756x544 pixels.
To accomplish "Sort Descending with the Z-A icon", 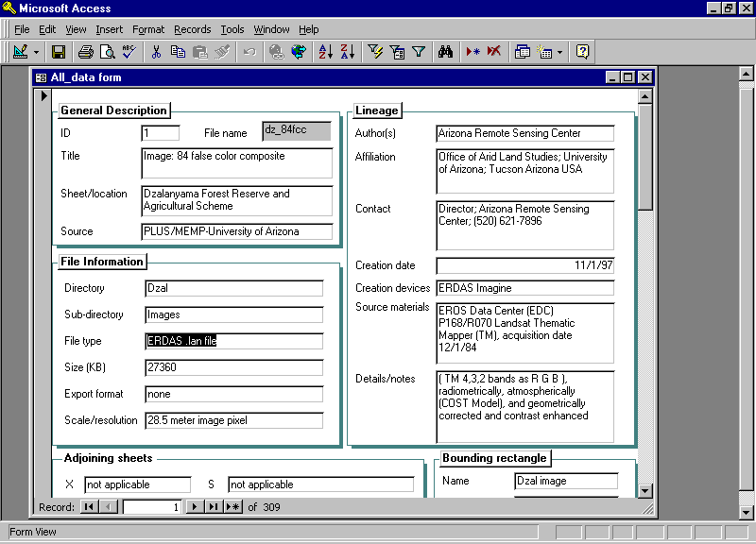I will [348, 52].
